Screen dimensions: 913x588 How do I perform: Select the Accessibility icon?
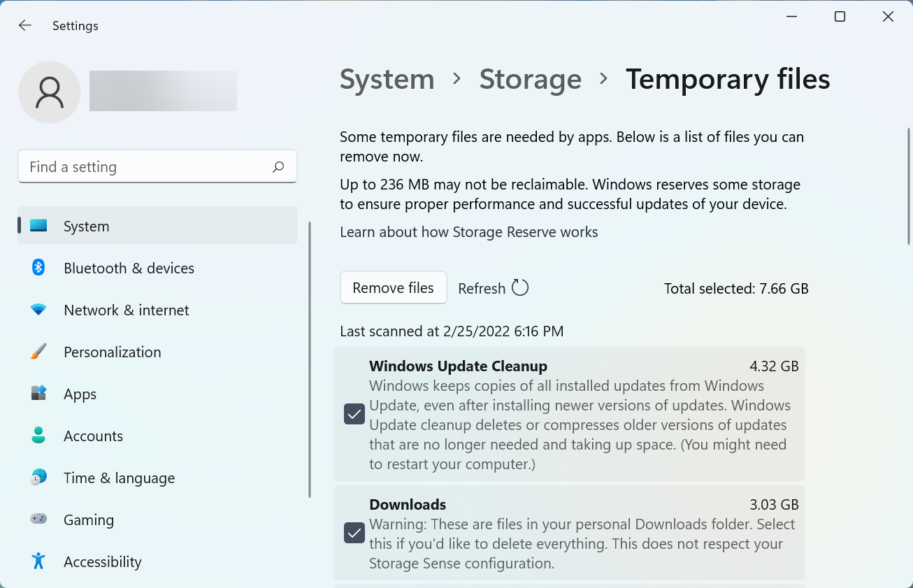click(x=38, y=561)
